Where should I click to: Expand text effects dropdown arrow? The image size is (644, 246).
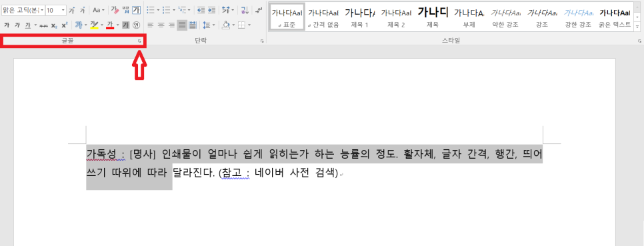coord(86,25)
